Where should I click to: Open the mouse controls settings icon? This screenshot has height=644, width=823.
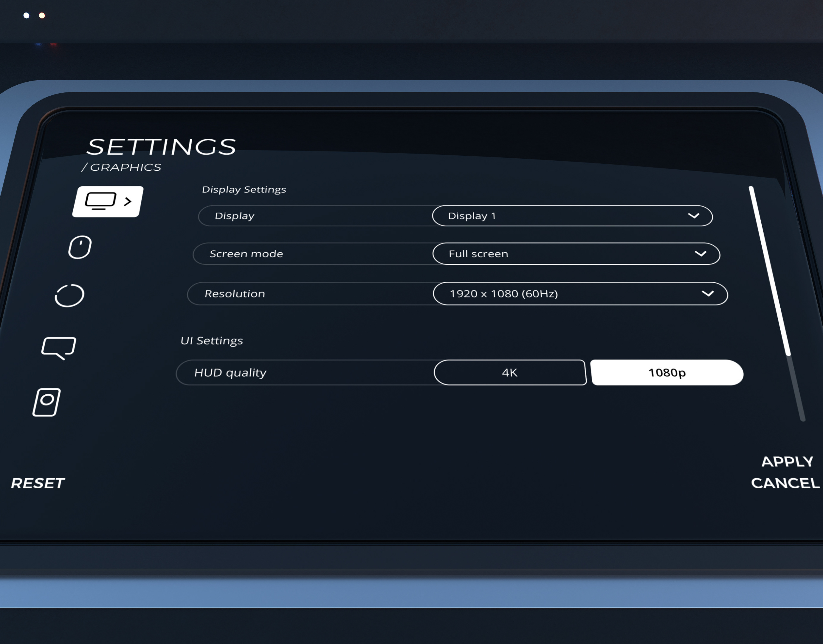80,247
